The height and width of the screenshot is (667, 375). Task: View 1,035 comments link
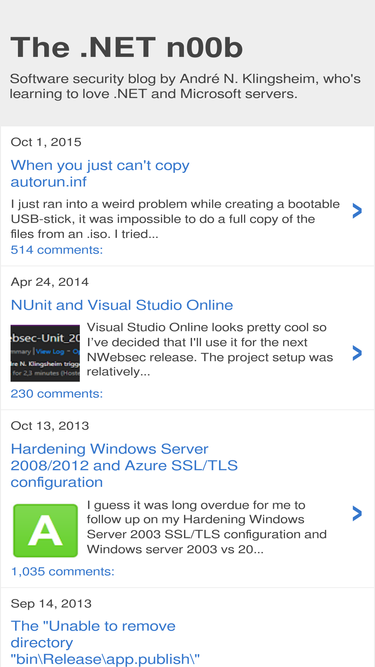tap(62, 571)
